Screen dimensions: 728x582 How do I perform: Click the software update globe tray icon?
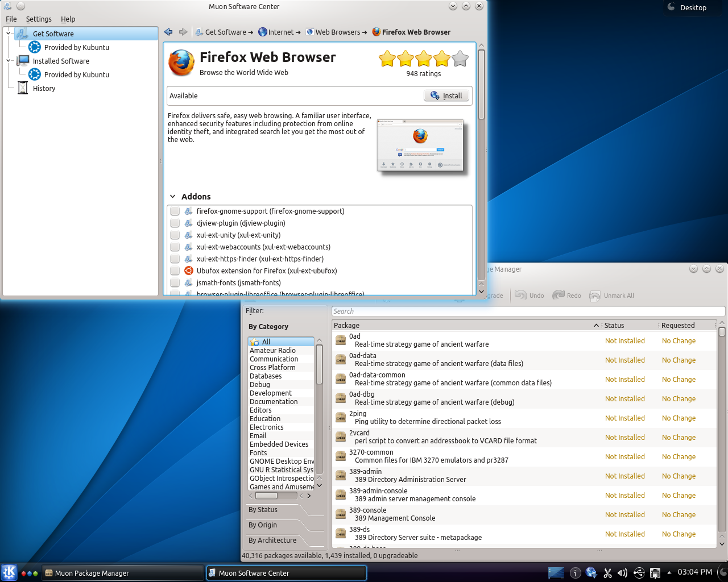[x=591, y=573]
